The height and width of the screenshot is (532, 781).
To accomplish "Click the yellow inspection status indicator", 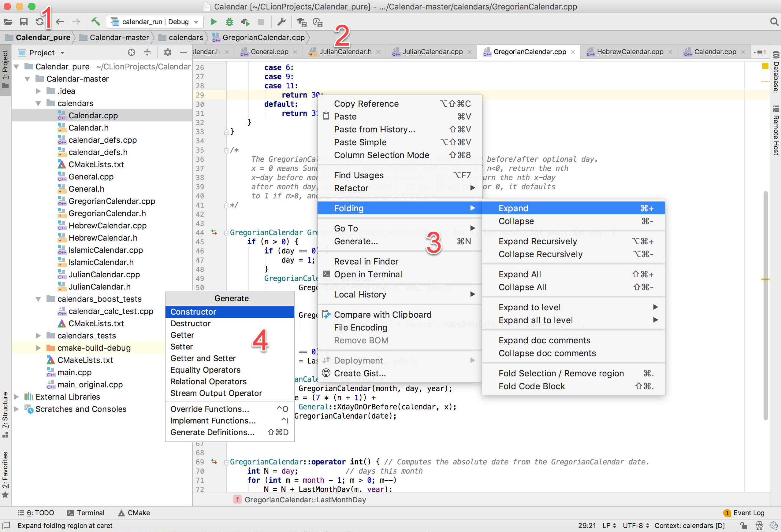I will pyautogui.click(x=765, y=66).
